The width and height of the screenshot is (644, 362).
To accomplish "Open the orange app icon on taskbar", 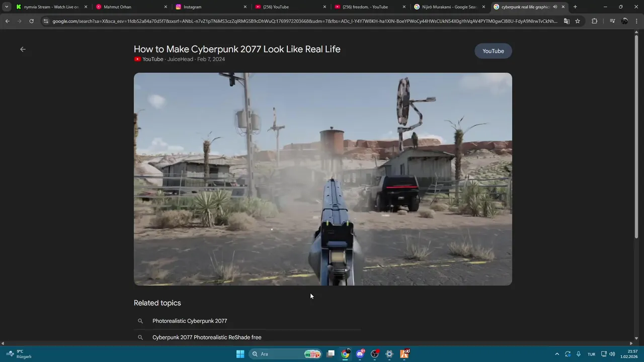I will pyautogui.click(x=404, y=354).
